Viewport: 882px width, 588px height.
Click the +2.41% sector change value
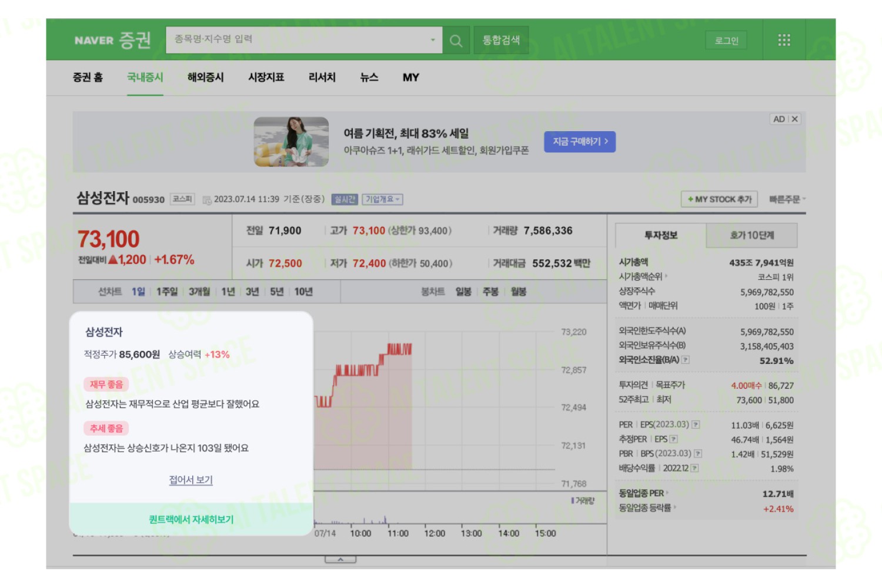pos(779,509)
